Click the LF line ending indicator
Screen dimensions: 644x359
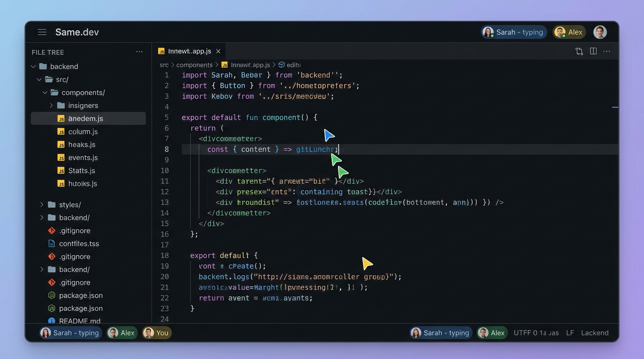pos(570,332)
